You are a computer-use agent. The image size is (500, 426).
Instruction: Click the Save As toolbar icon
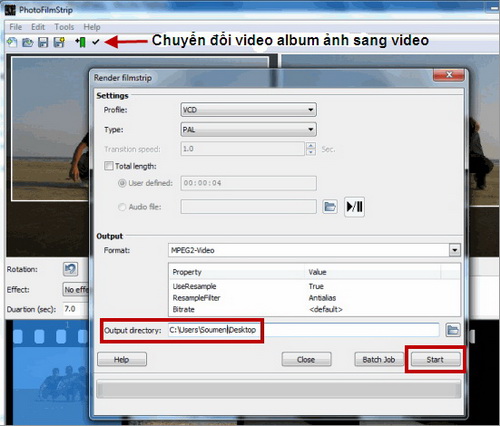click(x=59, y=42)
